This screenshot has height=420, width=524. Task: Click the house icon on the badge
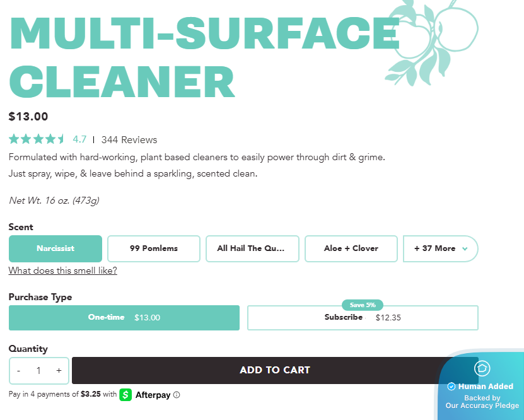tap(482, 369)
